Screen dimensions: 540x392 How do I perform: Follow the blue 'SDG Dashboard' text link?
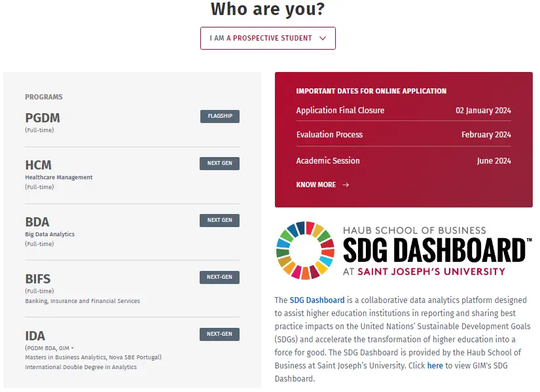(x=317, y=300)
